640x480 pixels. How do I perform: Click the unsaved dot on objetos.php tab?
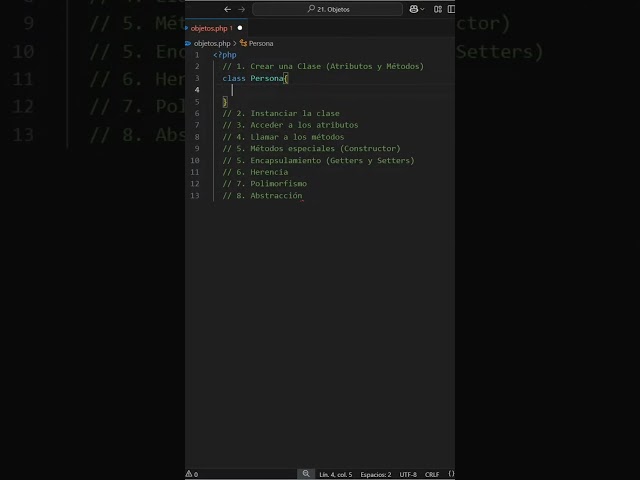point(240,28)
